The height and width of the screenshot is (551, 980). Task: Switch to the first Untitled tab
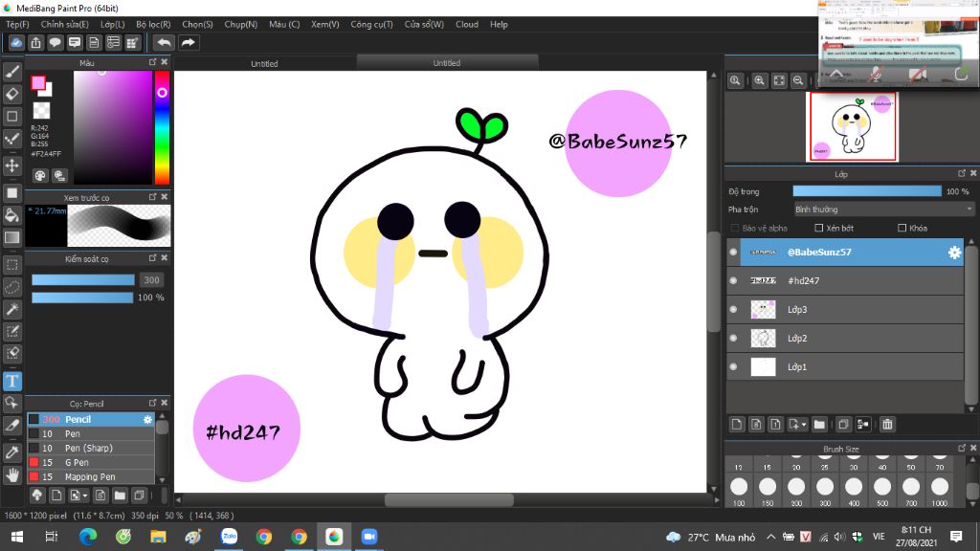point(264,63)
